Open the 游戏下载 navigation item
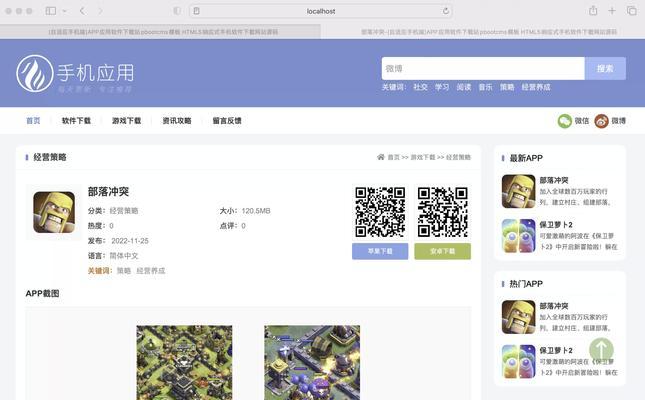 coord(126,121)
